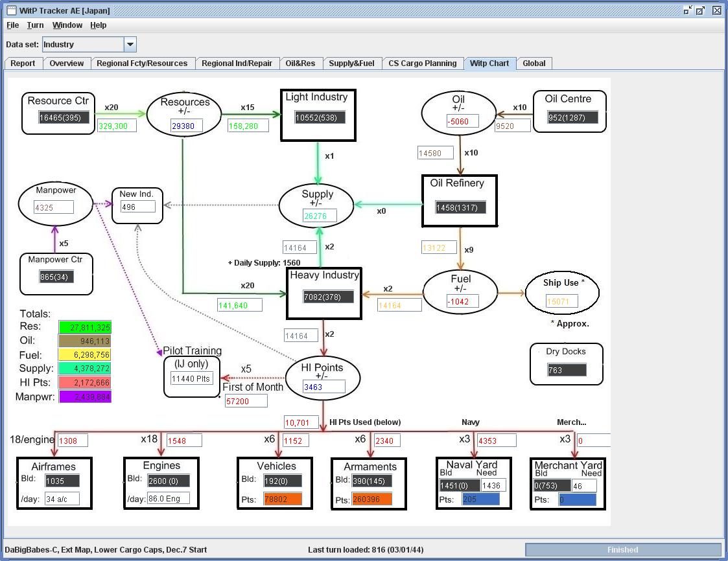Open the Help menu

[99, 25]
